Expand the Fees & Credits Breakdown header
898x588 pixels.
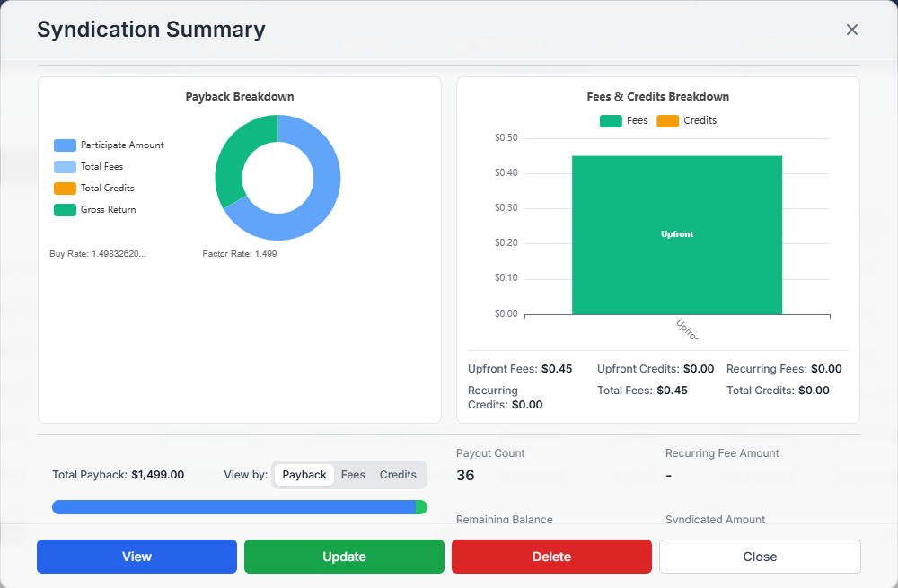pyautogui.click(x=657, y=96)
